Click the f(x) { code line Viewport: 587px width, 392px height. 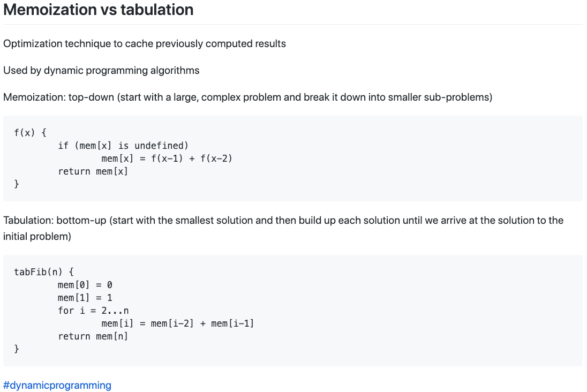(31, 132)
